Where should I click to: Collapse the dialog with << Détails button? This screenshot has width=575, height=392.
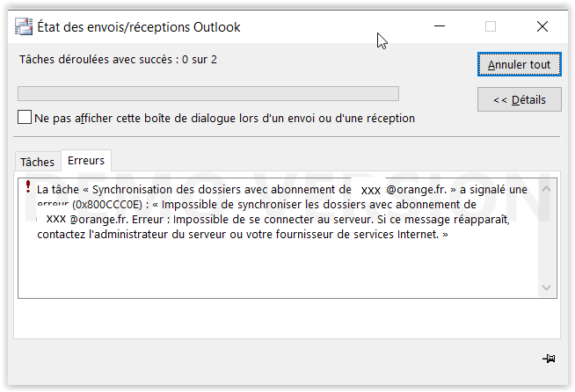519,100
